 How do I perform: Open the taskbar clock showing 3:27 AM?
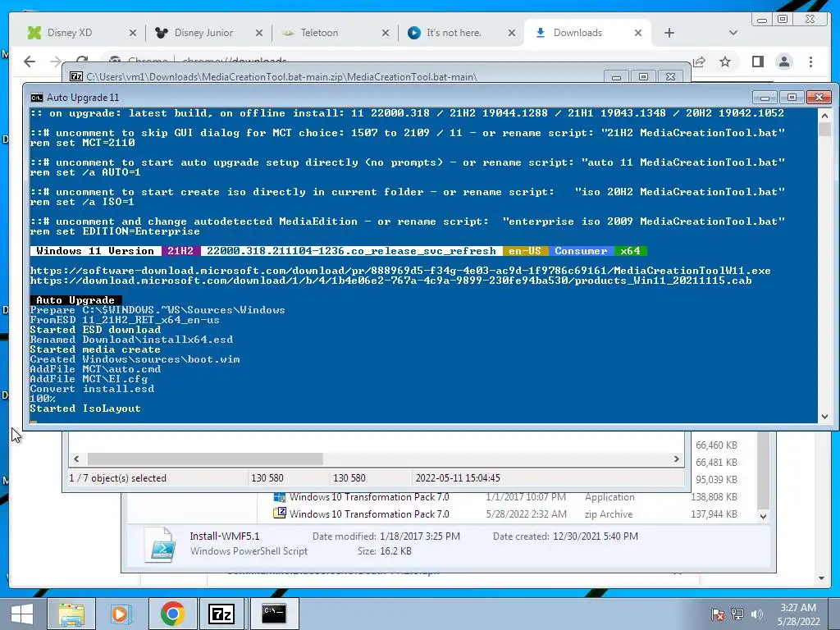798,614
